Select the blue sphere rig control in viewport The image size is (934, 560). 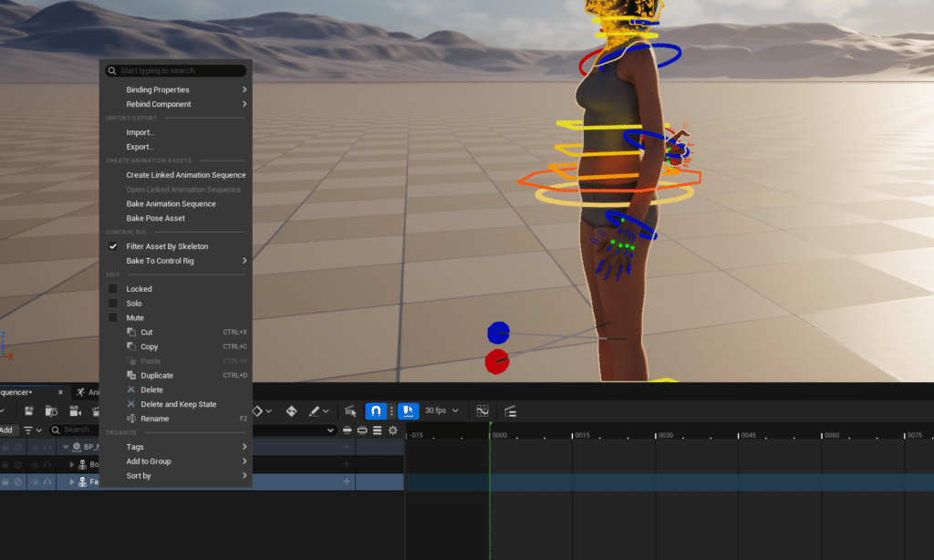click(498, 333)
